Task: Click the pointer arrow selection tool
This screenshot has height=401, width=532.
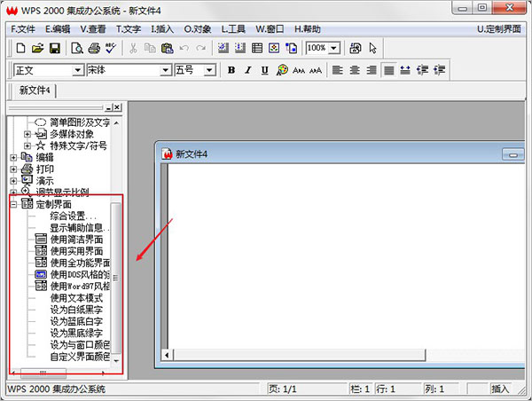Action: pyautogui.click(x=372, y=48)
